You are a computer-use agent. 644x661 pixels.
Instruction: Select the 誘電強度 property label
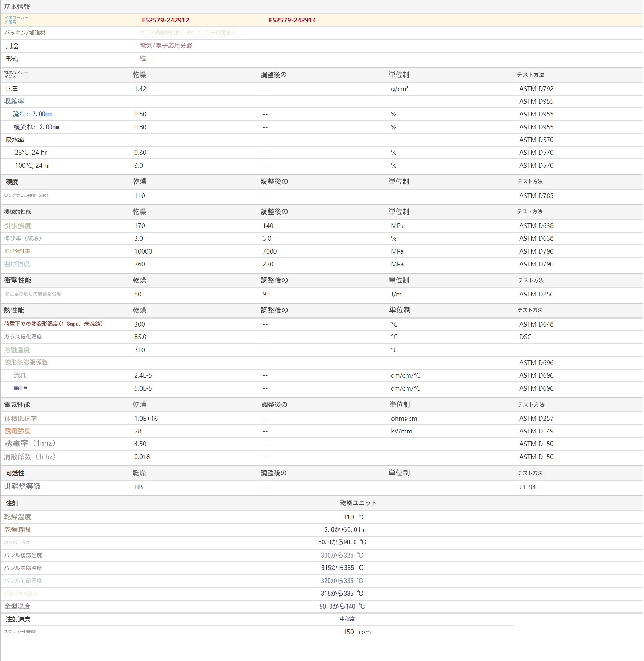[x=18, y=431]
